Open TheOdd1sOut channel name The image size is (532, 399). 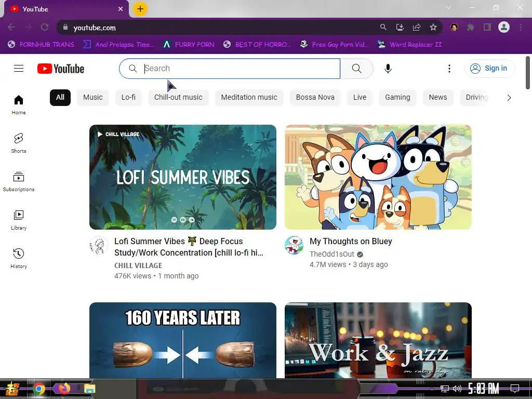coord(332,254)
